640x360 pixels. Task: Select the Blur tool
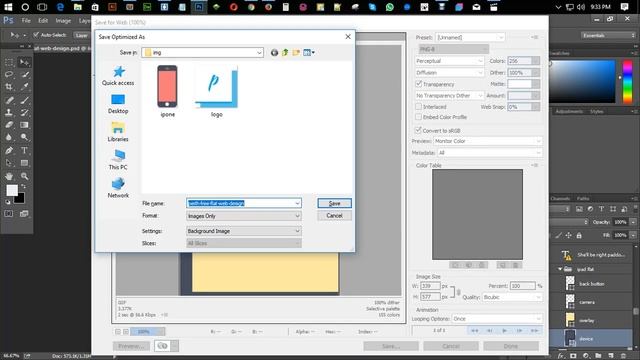[x=9, y=137]
